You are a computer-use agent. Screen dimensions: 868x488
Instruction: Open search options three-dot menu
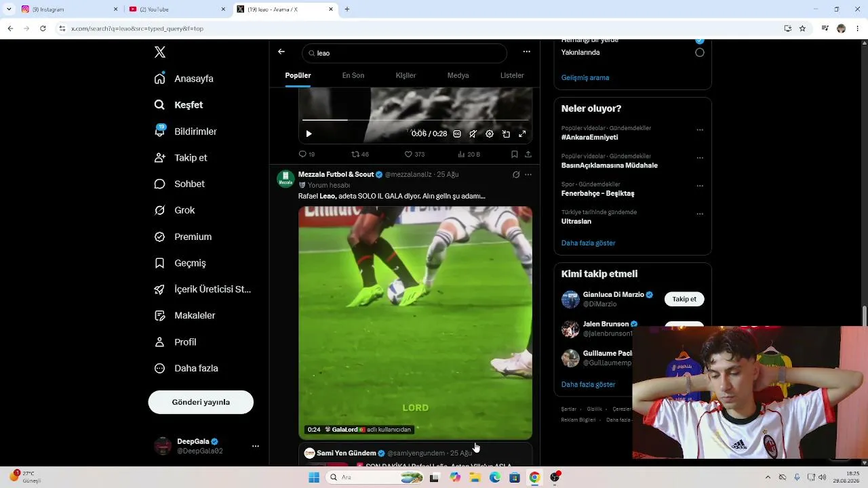(527, 52)
